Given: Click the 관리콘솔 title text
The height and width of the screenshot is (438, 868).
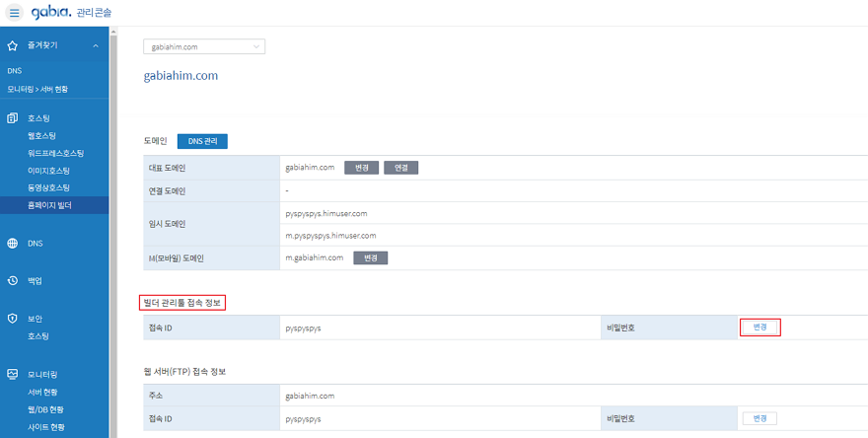Looking at the screenshot, I should point(94,12).
